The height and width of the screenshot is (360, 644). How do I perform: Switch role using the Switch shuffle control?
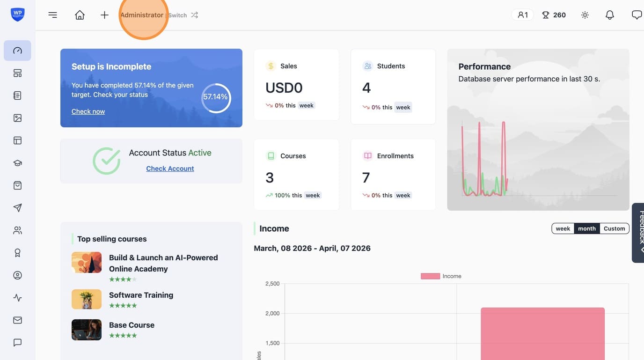click(x=183, y=15)
